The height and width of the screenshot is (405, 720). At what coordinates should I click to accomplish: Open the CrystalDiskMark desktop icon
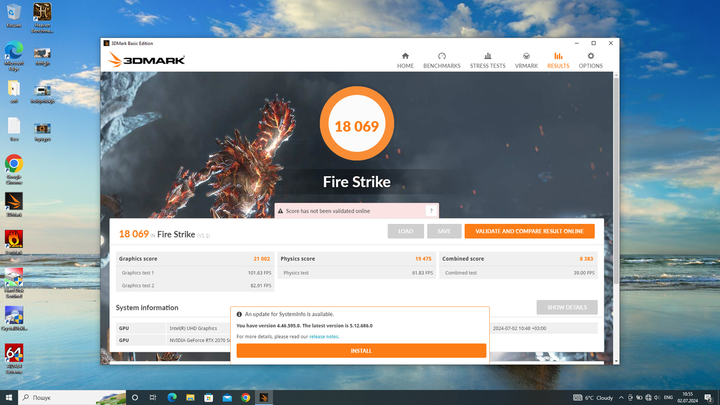14,318
